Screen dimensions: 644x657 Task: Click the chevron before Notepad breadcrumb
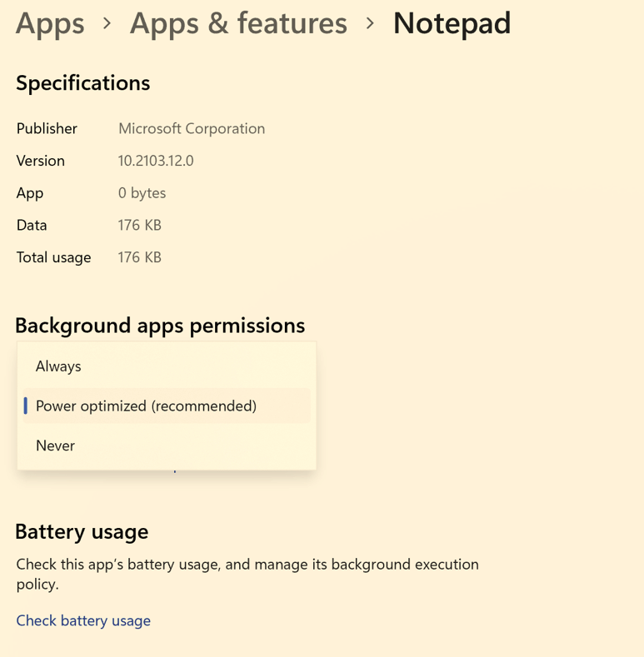tap(370, 23)
